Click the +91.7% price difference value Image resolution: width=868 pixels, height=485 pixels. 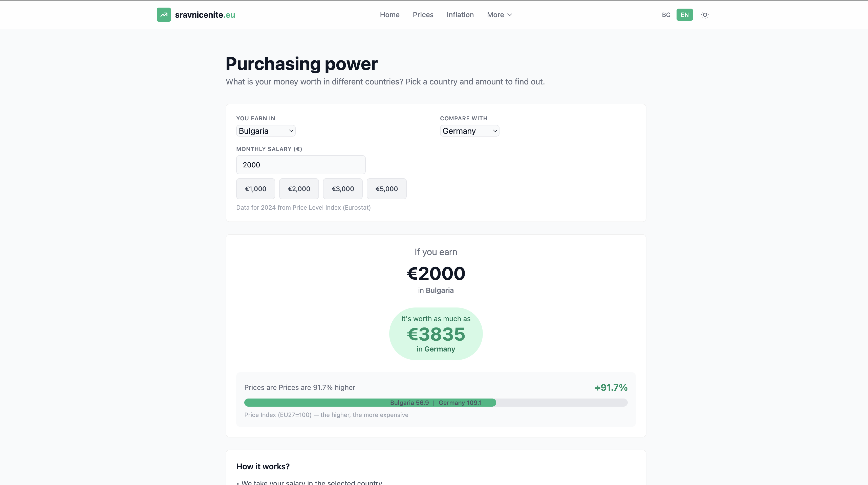[611, 388]
